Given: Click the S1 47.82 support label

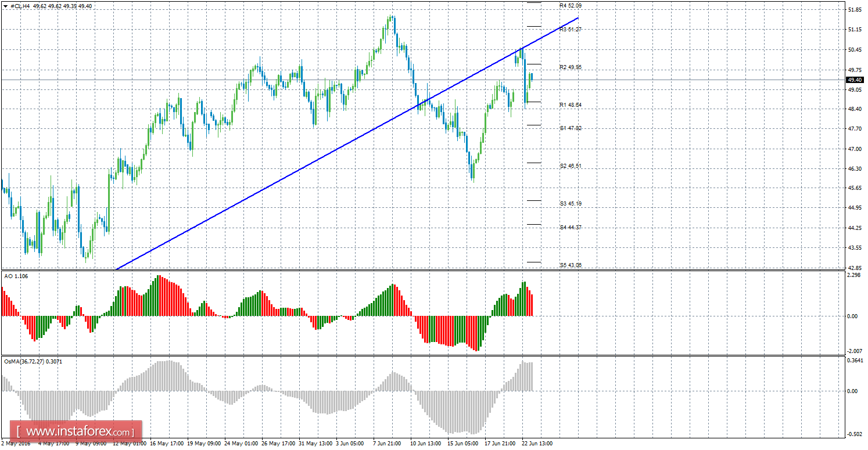Looking at the screenshot, I should pyautogui.click(x=571, y=128).
